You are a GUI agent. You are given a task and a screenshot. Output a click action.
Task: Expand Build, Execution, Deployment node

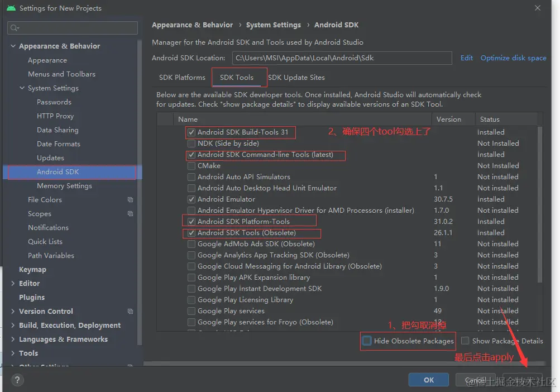[x=13, y=325]
